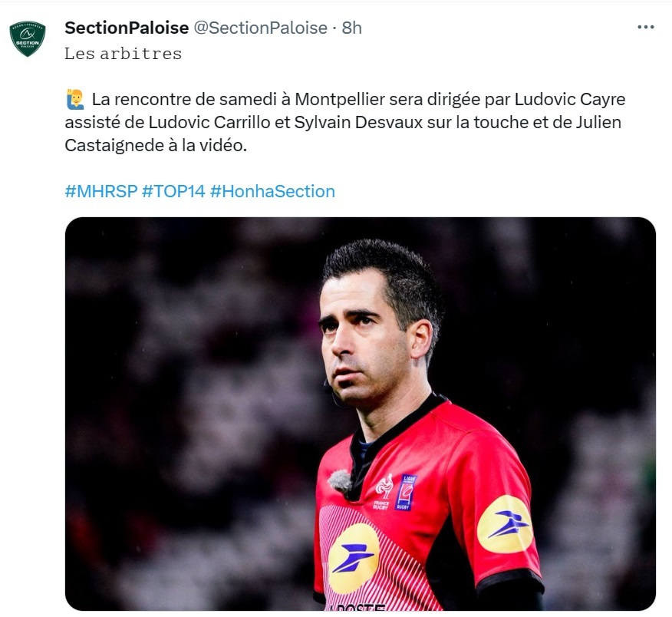Click the raising-hand emoji in tweet

[x=75, y=99]
